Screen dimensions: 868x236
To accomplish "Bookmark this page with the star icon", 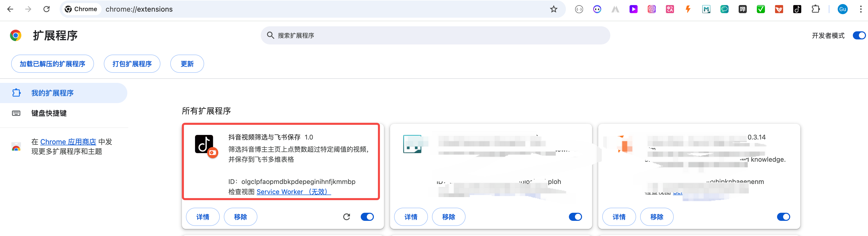I will tap(554, 9).
